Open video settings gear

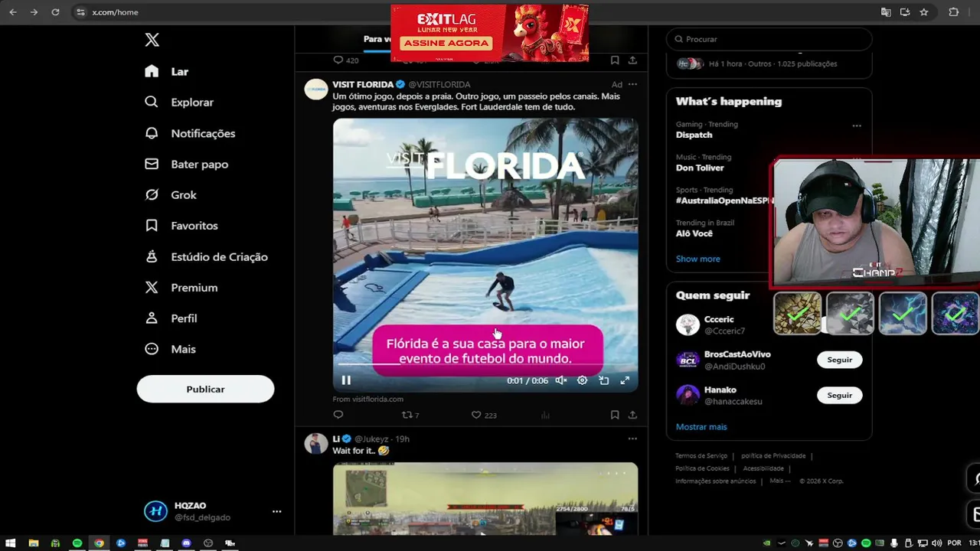582,380
